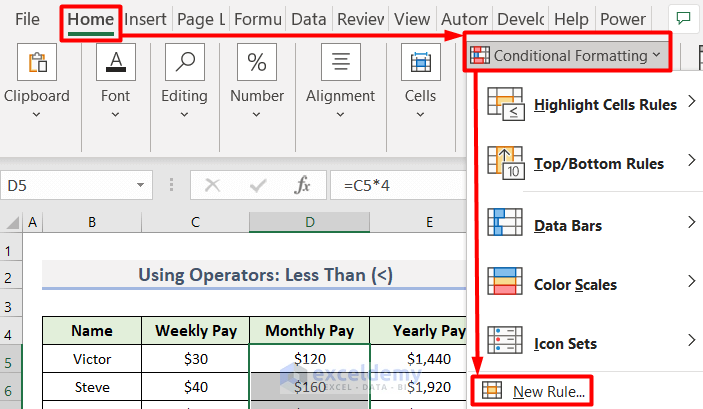Open the Conditional Formatting dropdown
This screenshot has width=703, height=409.
(x=567, y=56)
